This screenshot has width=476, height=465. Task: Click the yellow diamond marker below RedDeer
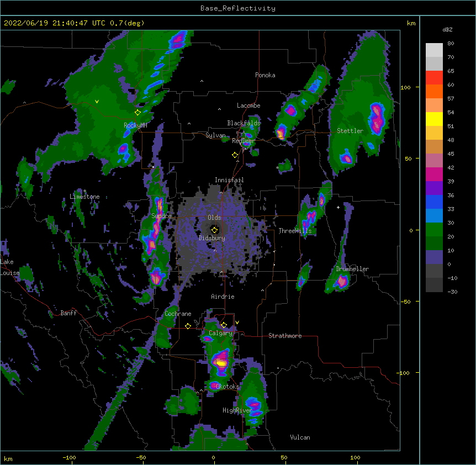[235, 155]
